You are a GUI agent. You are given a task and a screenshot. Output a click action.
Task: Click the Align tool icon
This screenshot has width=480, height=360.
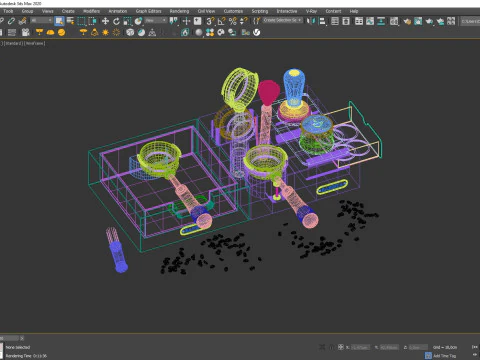tap(322, 21)
